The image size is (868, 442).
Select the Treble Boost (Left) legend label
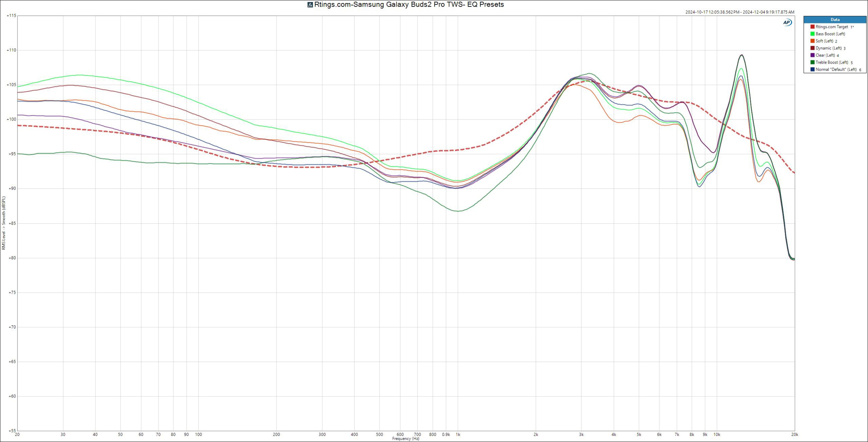[x=832, y=62]
